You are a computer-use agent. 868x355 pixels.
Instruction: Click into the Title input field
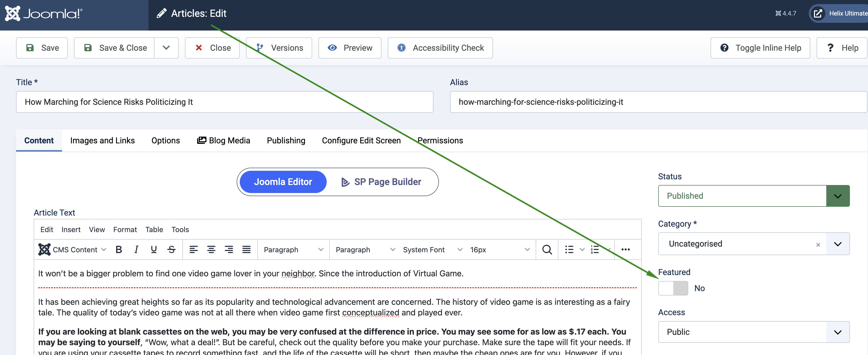pyautogui.click(x=225, y=102)
